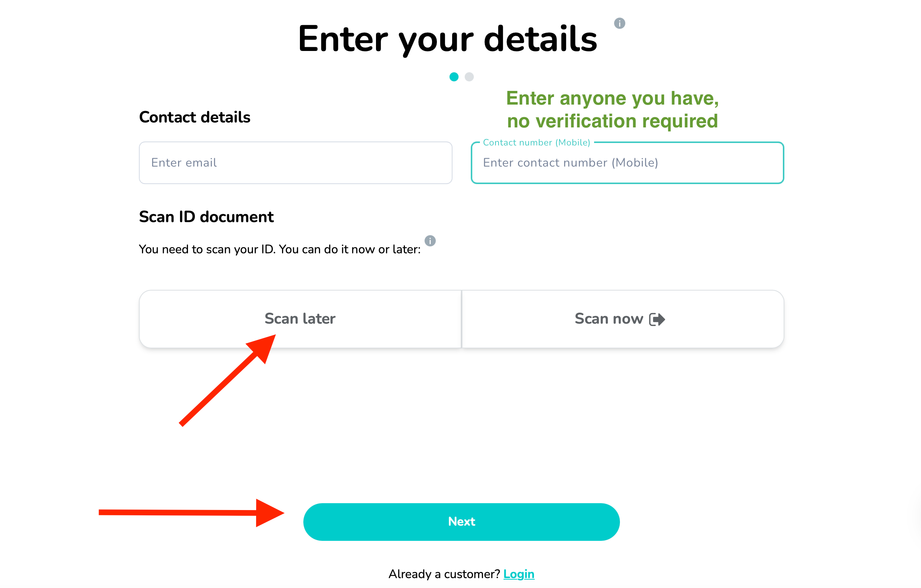Click the "You need to scan your ID" text

279,249
